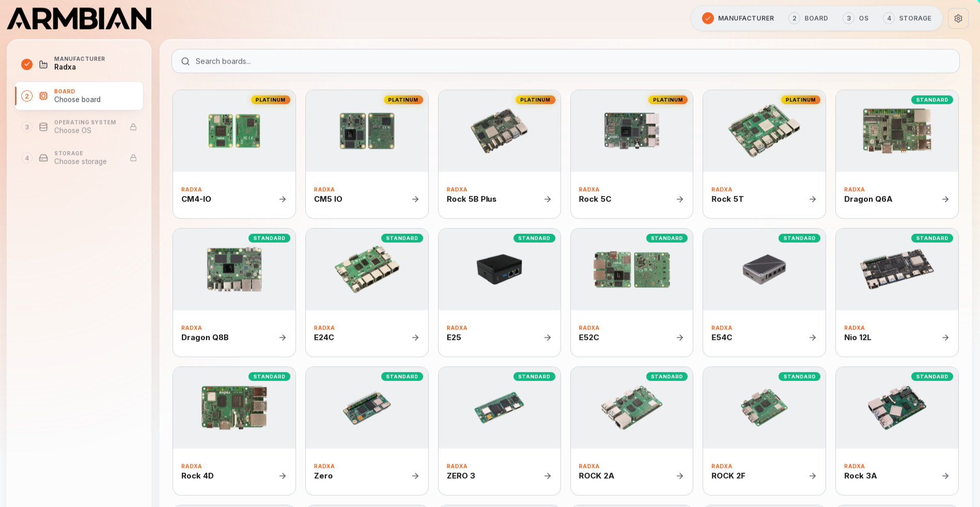Focus the Search boards input field
980x507 pixels.
tap(565, 61)
